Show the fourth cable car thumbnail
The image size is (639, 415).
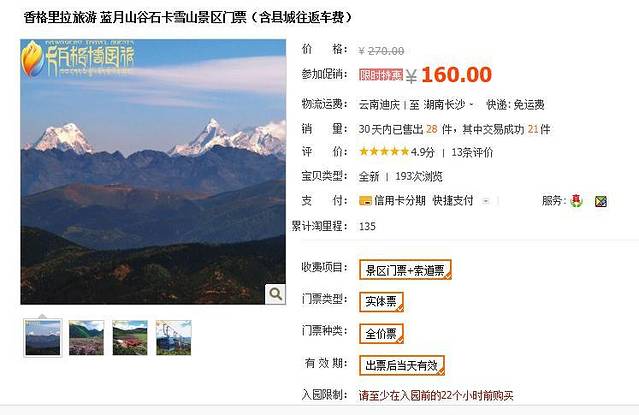(x=174, y=338)
